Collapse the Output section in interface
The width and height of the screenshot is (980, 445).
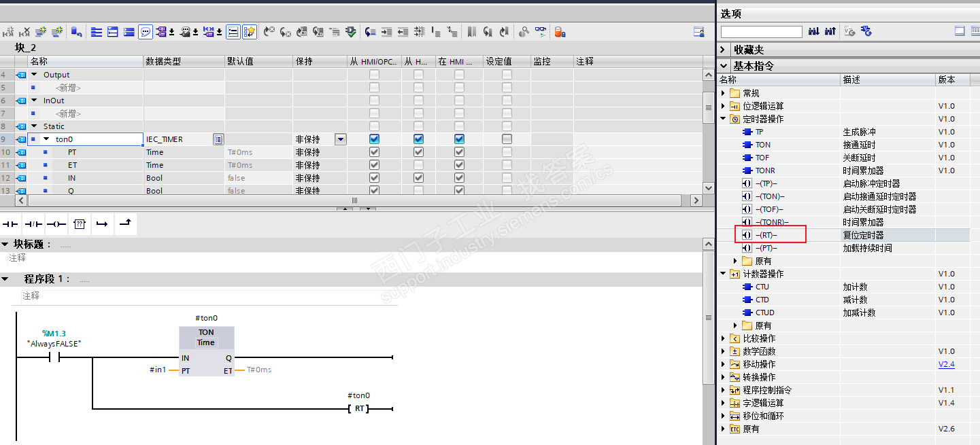coord(35,75)
